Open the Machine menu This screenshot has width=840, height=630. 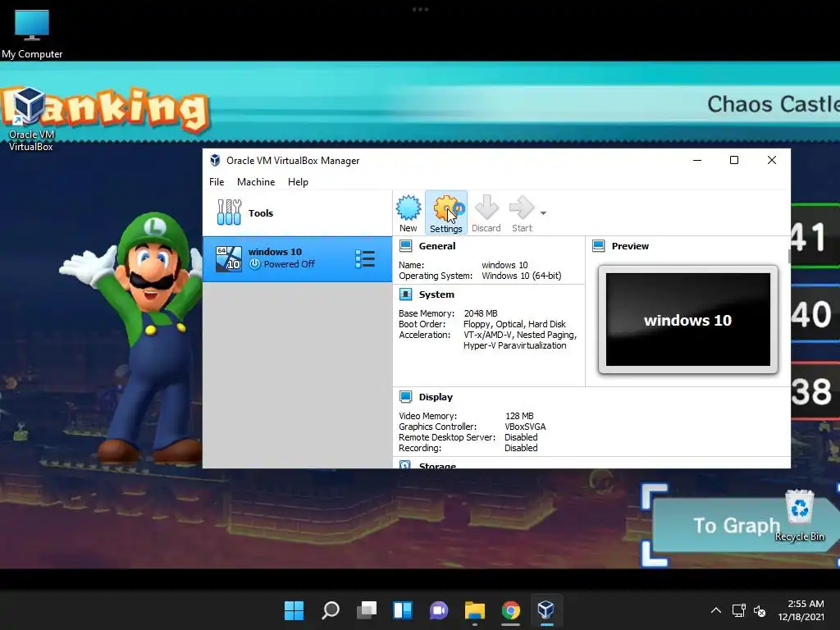tap(256, 181)
